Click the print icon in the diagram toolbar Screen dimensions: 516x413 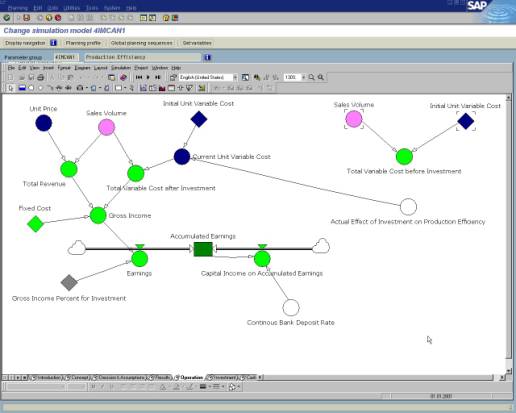[41, 77]
